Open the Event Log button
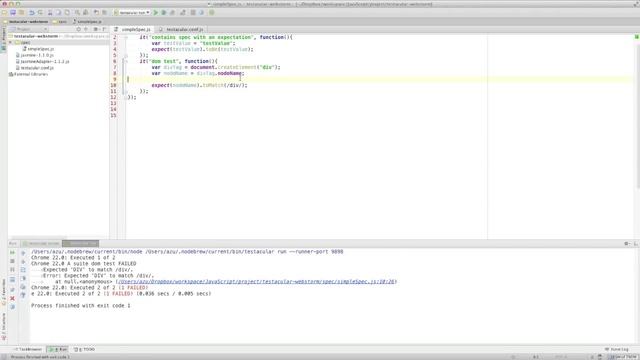The width and height of the screenshot is (640, 360). pos(617,349)
